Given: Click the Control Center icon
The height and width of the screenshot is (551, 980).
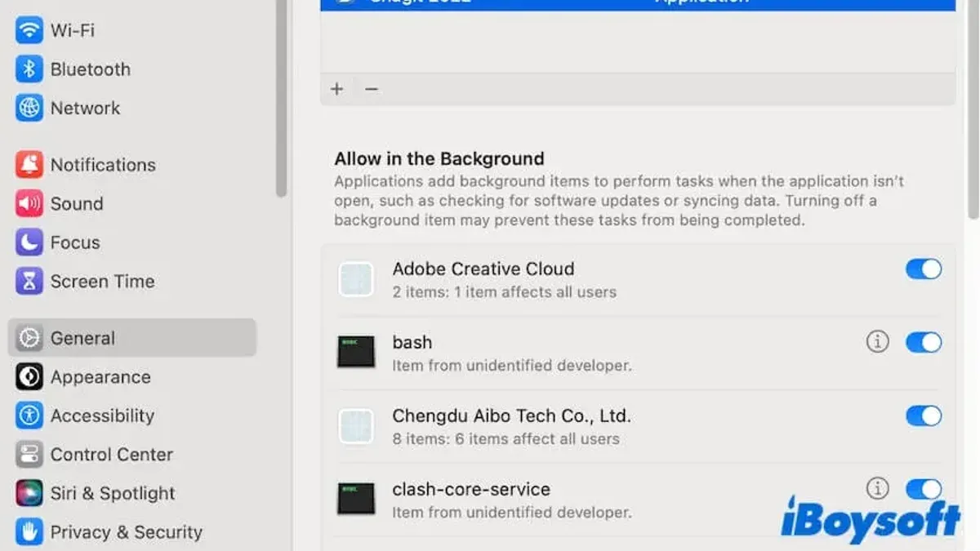Looking at the screenshot, I should point(29,455).
